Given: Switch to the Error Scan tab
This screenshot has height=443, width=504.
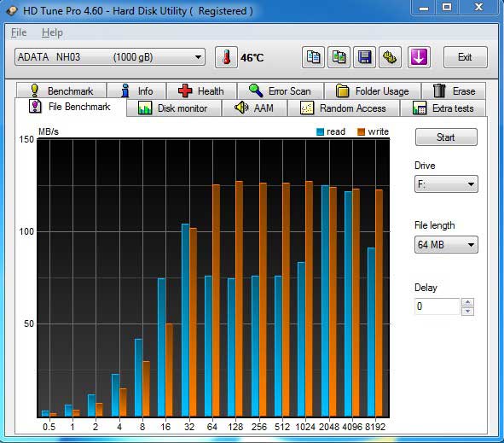Looking at the screenshot, I should [281, 91].
